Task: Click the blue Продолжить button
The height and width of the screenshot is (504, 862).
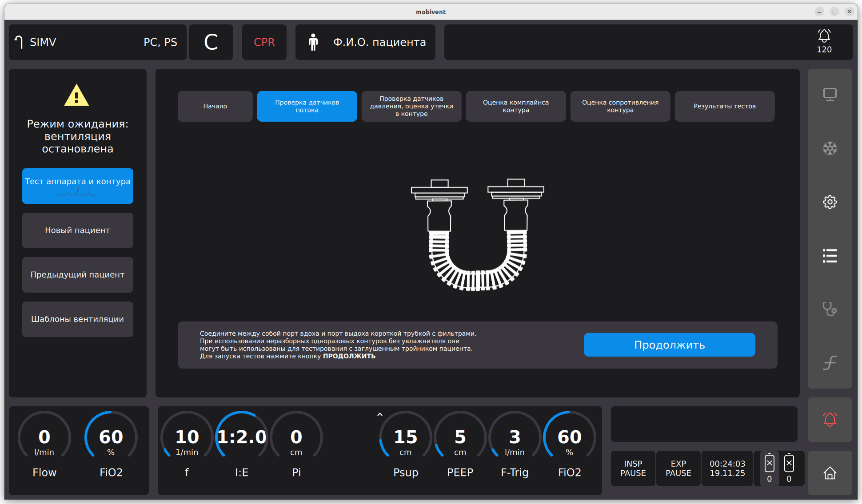Action: pos(670,345)
